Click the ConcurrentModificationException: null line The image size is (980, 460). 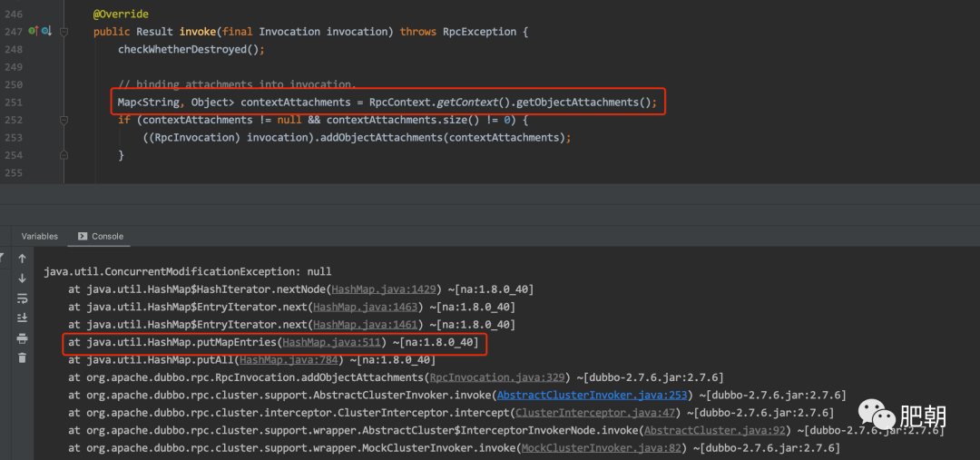[188, 272]
